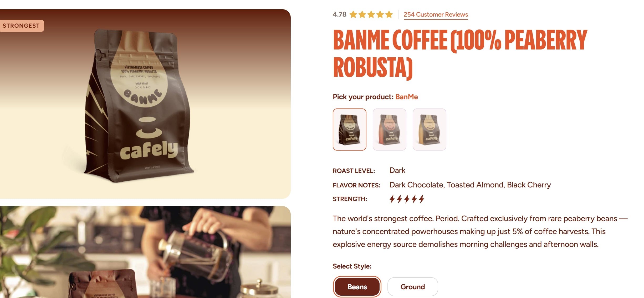Pick the yellow HaNoi bag thumbnail
The width and height of the screenshot is (644, 298).
pos(430,130)
